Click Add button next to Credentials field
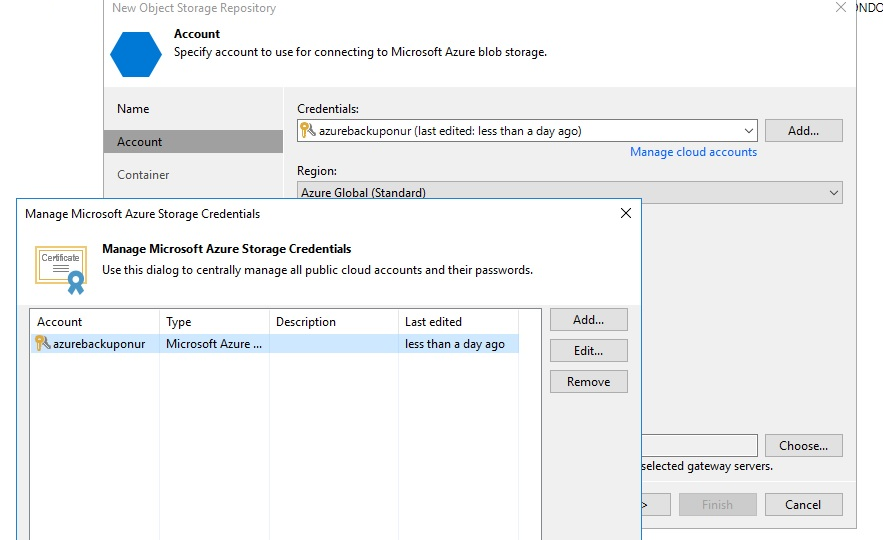The image size is (883, 540). [804, 131]
